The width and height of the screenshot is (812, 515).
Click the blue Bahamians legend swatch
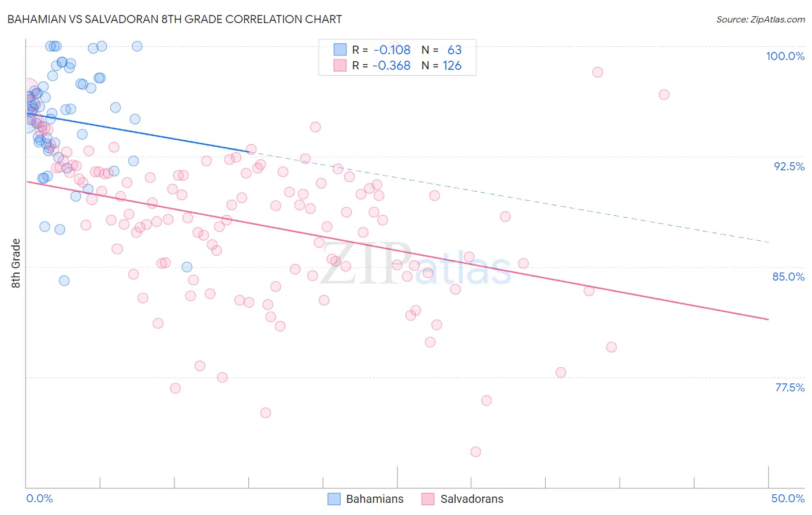tap(334, 499)
